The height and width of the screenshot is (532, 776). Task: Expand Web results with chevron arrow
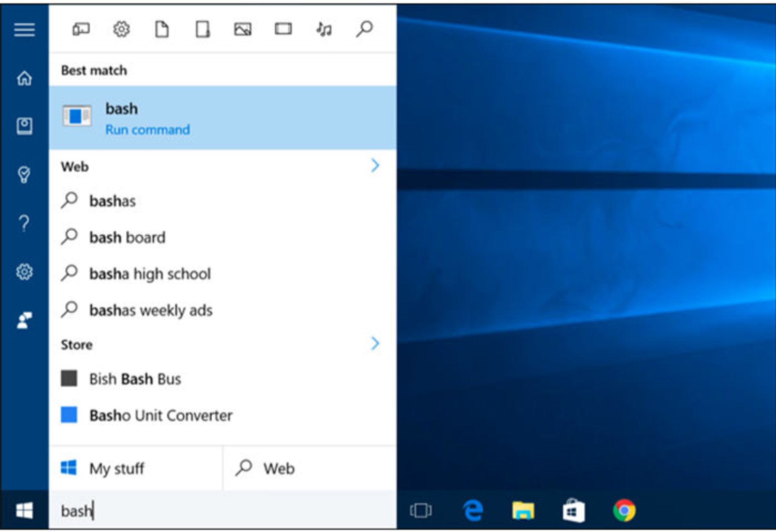coord(375,166)
